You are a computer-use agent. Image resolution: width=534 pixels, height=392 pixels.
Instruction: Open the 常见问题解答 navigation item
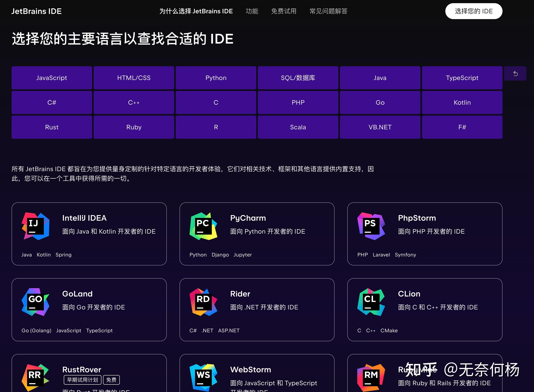[328, 11]
